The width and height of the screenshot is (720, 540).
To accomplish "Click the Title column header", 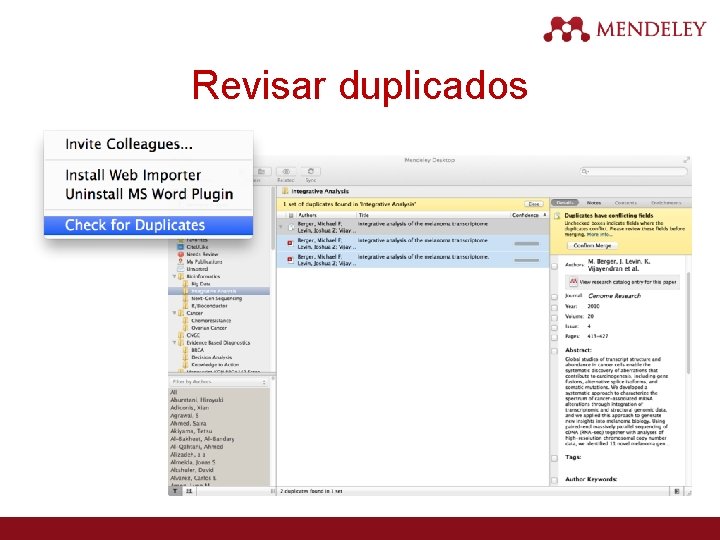I will 433,214.
